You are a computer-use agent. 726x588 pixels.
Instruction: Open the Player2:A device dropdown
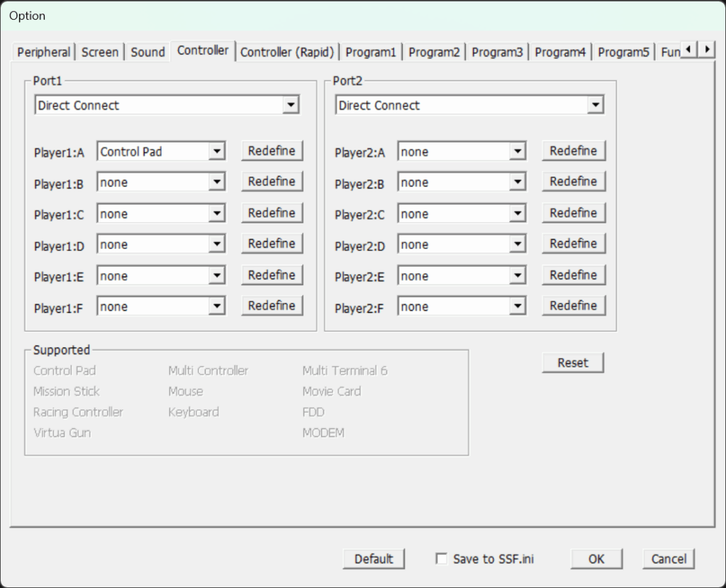coord(517,151)
